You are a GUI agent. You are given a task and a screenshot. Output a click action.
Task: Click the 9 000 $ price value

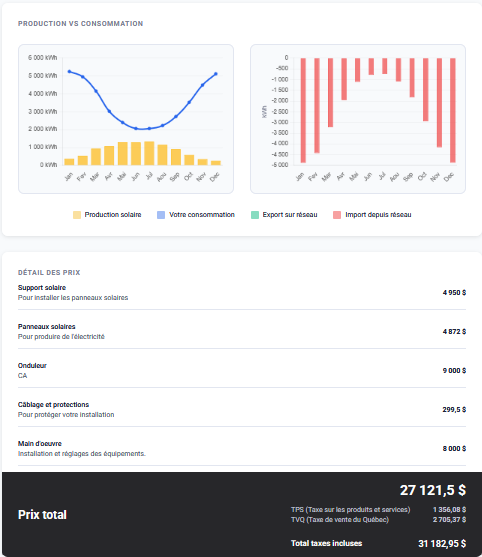coord(454,371)
